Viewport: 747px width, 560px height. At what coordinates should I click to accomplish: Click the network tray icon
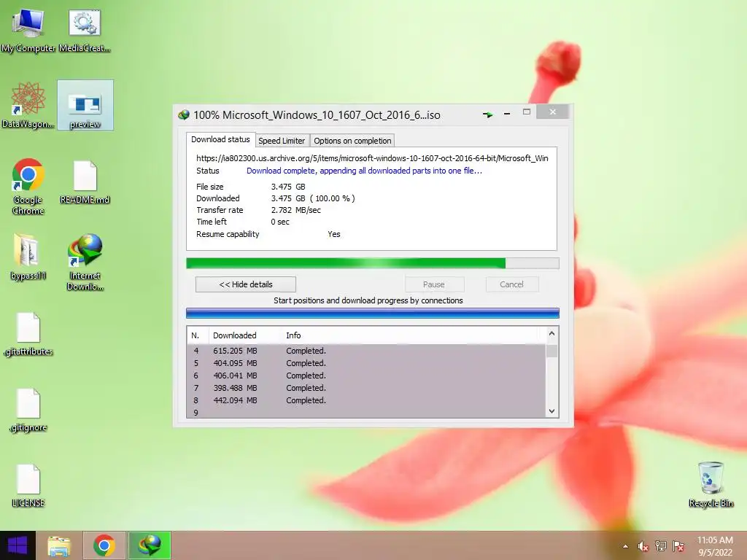click(661, 546)
